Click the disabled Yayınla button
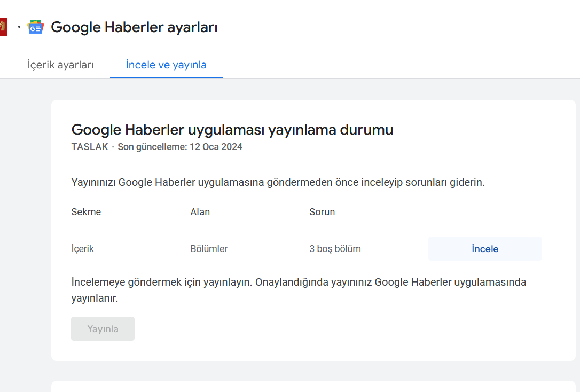Image resolution: width=580 pixels, height=392 pixels. tap(103, 329)
